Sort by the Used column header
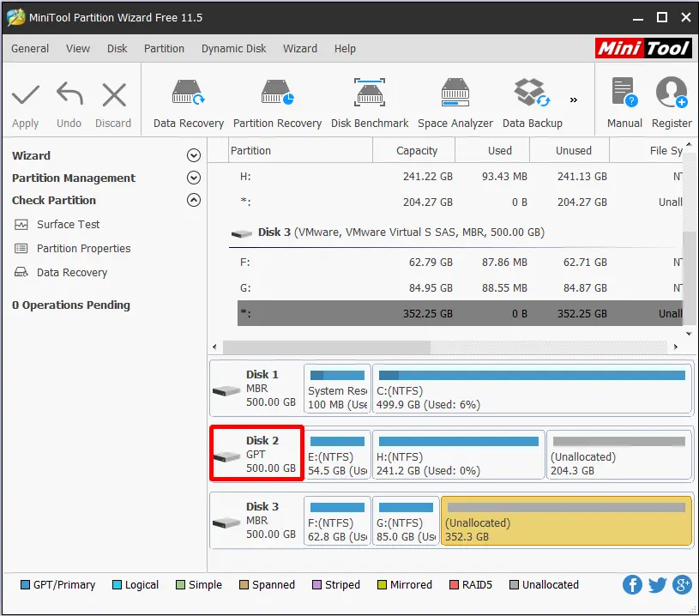 click(x=492, y=151)
